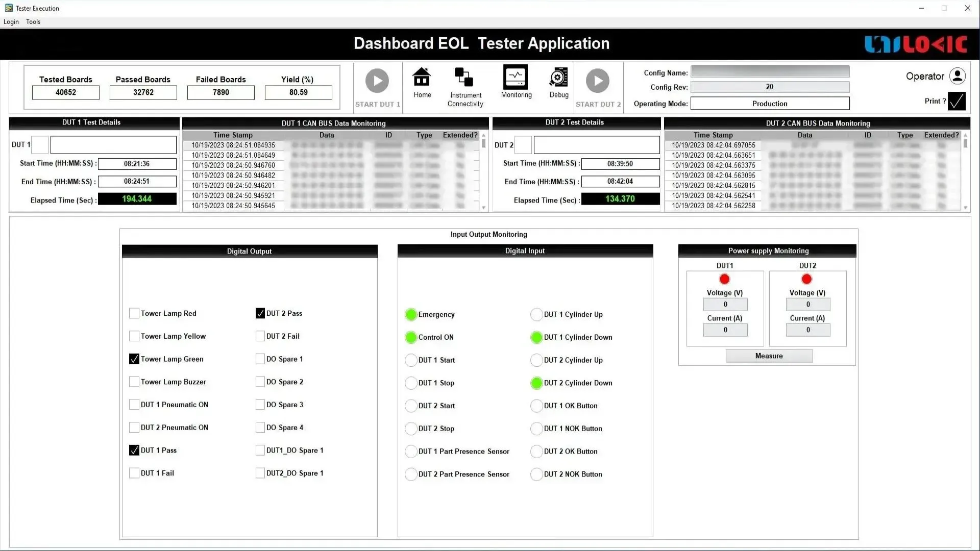This screenshot has height=551, width=980.
Task: Toggle the Print checkbox
Action: click(x=957, y=101)
